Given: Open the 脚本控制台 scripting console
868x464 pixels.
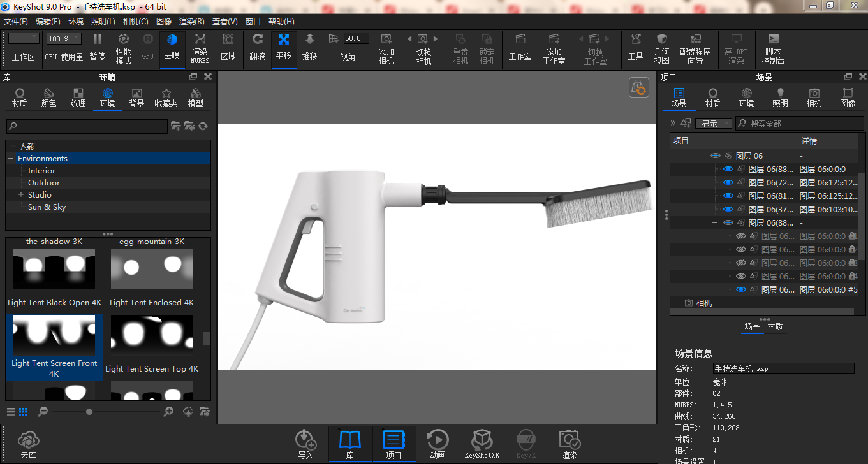Looking at the screenshot, I should [x=773, y=49].
